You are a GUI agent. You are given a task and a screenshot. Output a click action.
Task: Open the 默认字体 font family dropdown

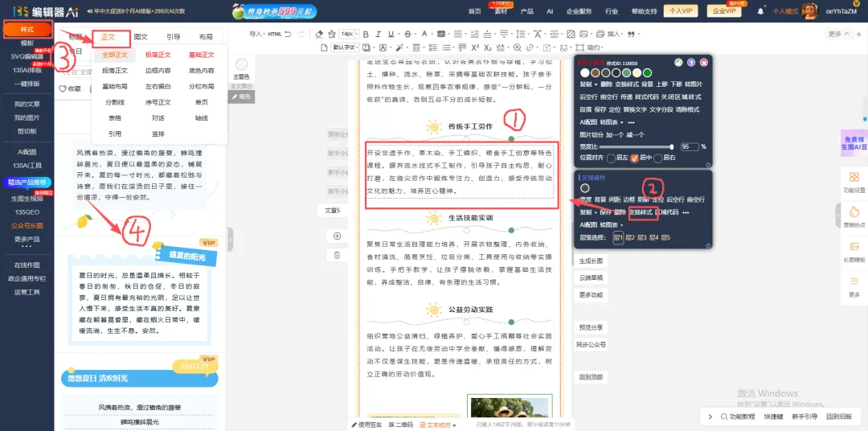point(345,47)
